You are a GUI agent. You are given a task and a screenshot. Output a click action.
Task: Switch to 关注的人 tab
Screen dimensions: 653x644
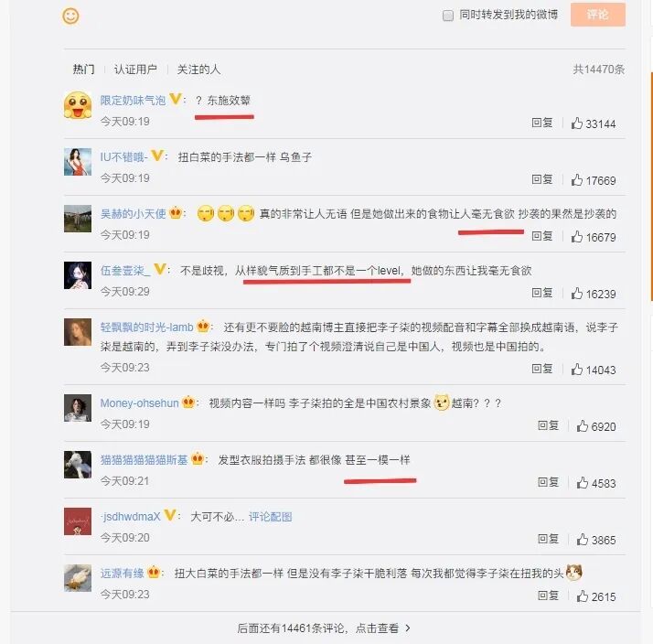(x=198, y=70)
